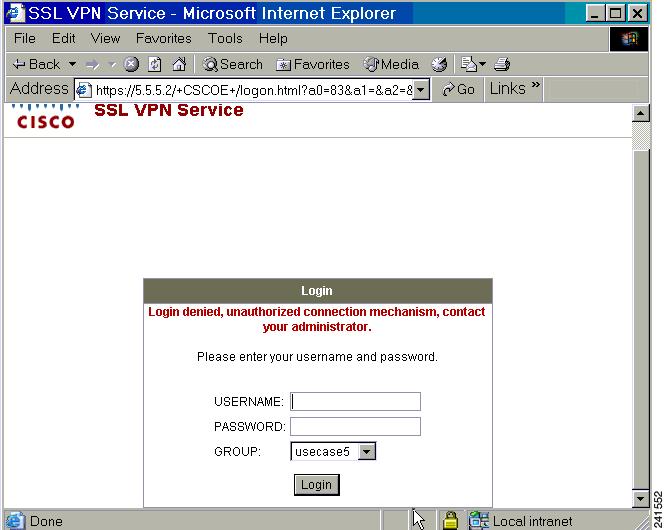The image size is (665, 530).
Task: Refresh the page with the Refresh icon
Action: [x=155, y=64]
